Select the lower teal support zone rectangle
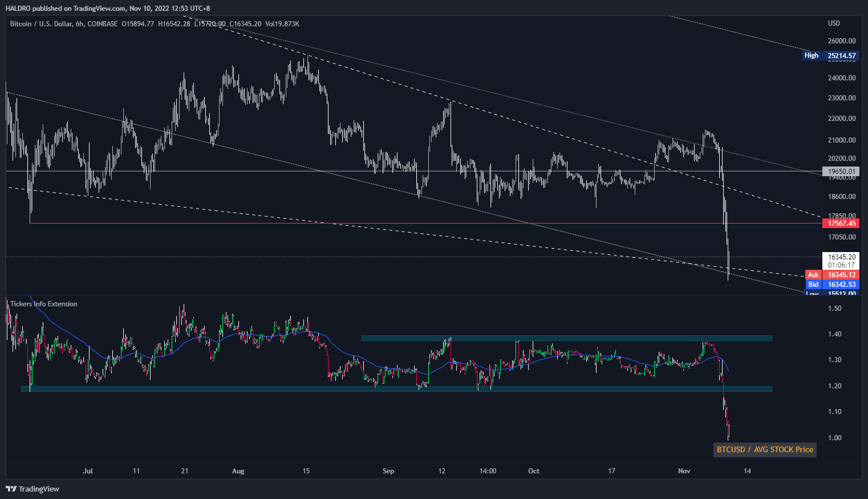This screenshot has width=868, height=499. click(396, 389)
